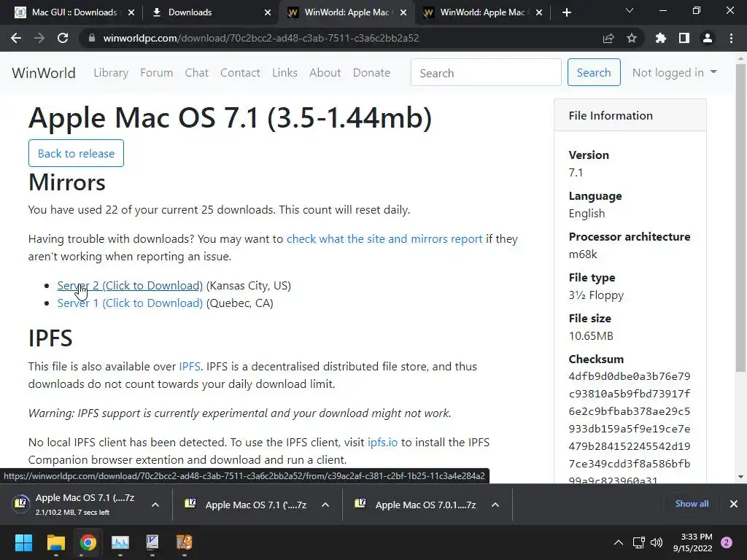Open the About page
Image resolution: width=747 pixels, height=560 pixels.
(325, 73)
